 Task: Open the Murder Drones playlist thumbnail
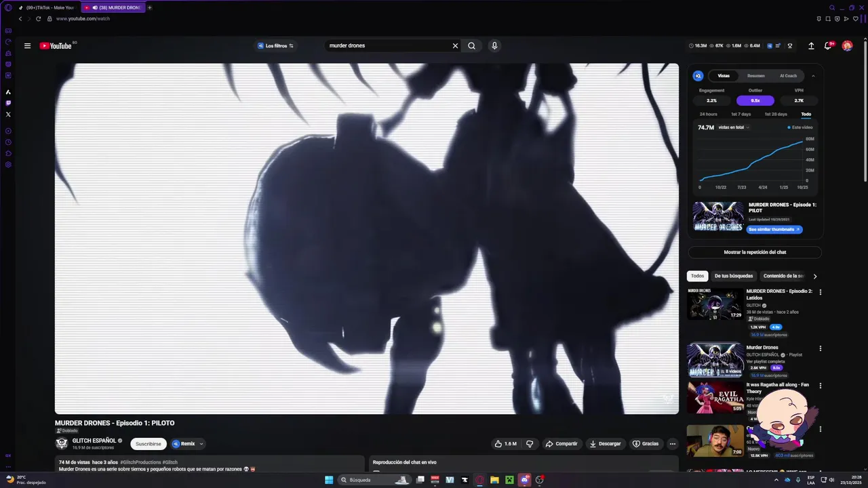(715, 360)
